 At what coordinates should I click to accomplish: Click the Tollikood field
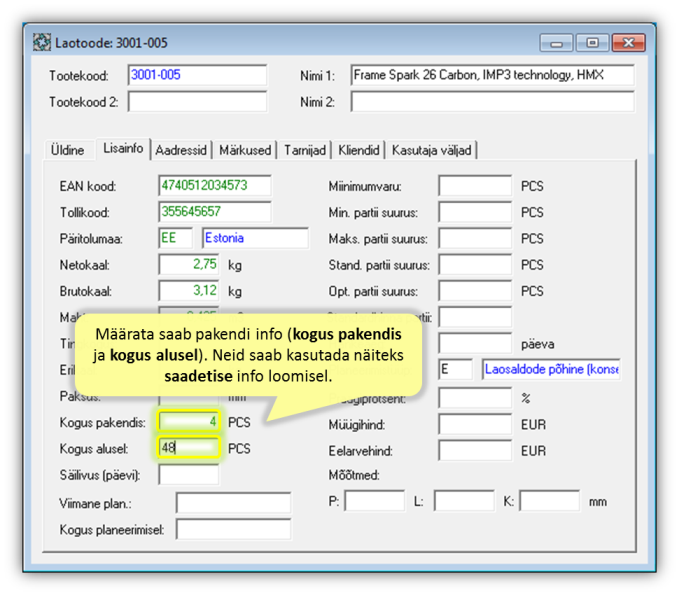click(x=215, y=212)
